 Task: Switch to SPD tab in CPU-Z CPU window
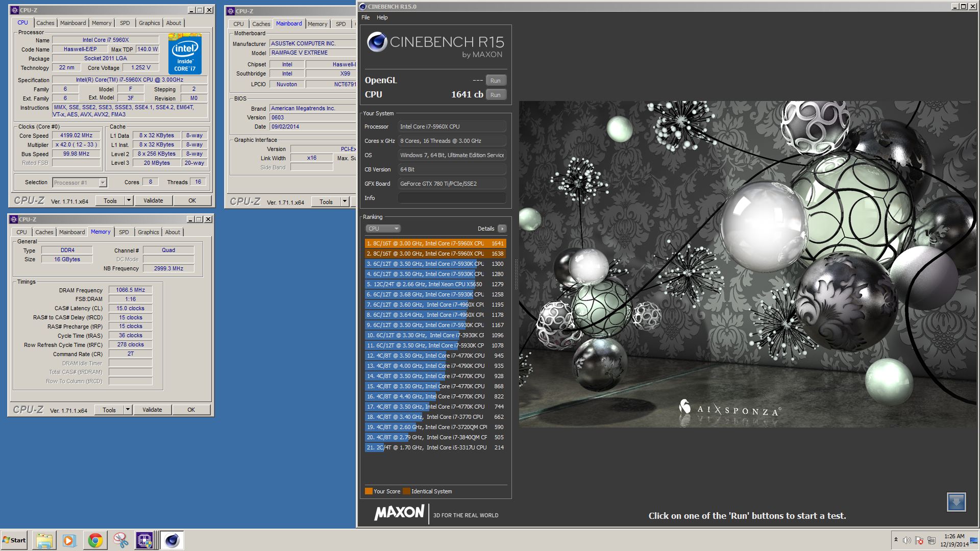125,23
